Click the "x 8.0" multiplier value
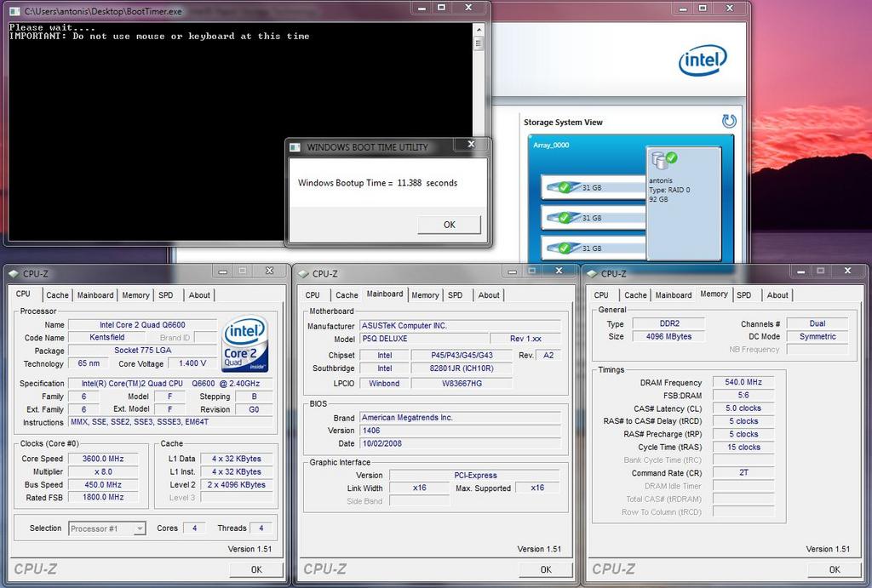Viewport: 872px width, 588px height. (x=103, y=471)
